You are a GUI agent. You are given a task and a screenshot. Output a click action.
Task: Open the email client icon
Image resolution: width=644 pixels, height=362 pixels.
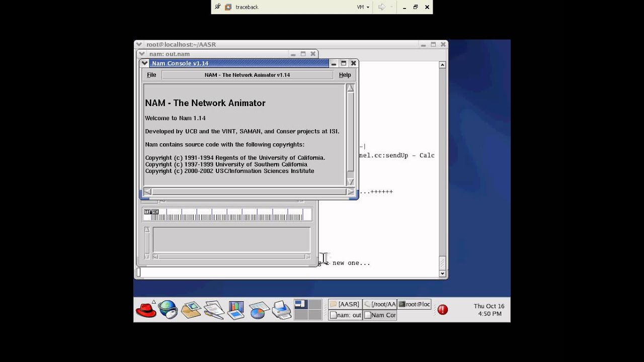click(x=191, y=310)
